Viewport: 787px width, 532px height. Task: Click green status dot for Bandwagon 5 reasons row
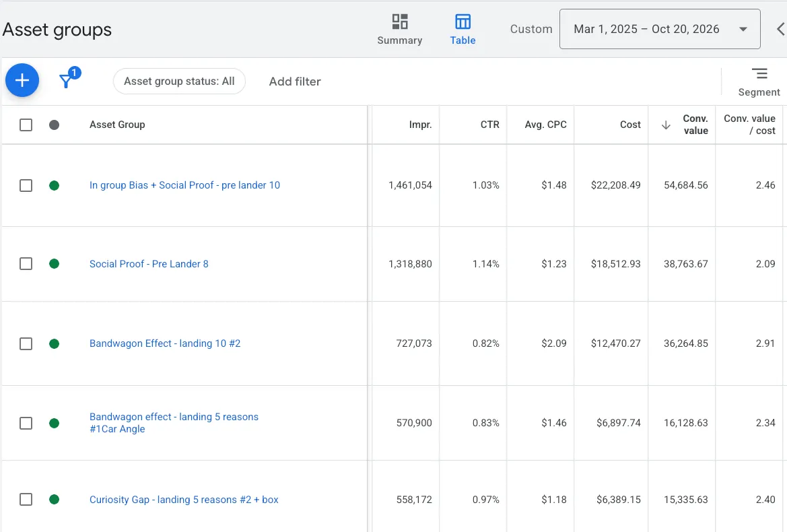tap(55, 423)
